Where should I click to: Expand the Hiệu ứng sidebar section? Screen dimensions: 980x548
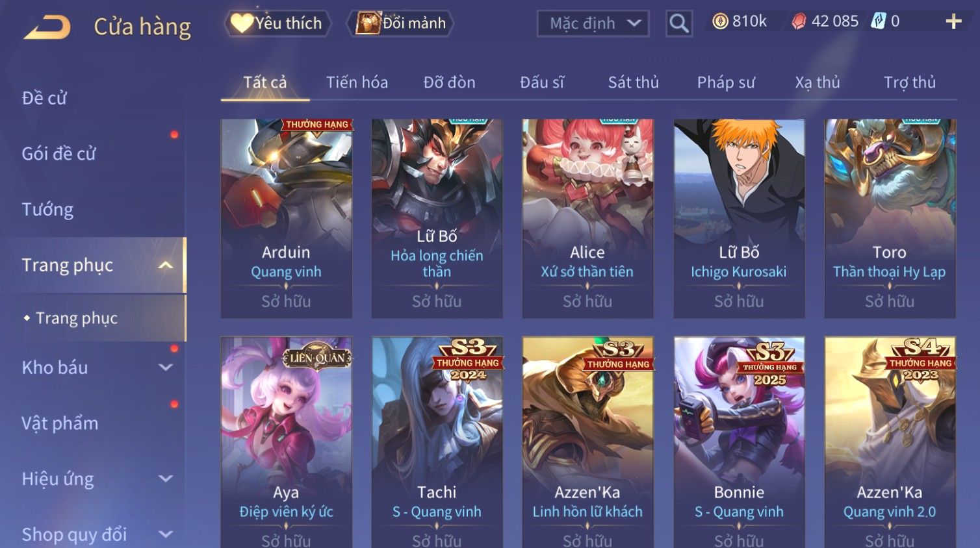click(166, 479)
